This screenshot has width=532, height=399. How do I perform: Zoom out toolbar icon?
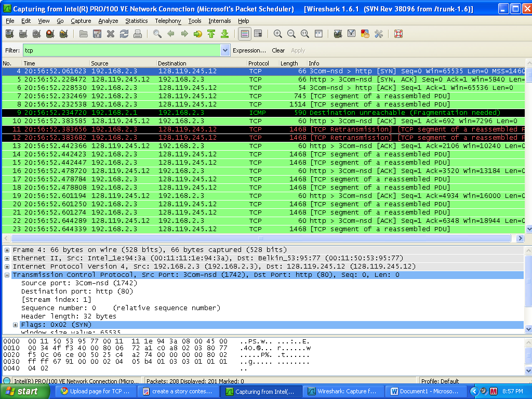click(x=291, y=34)
